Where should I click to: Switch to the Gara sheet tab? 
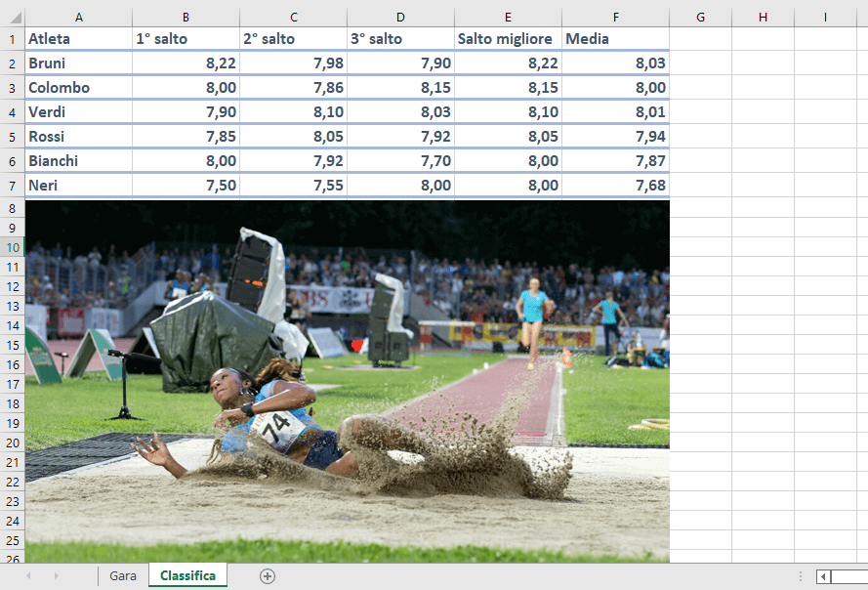[123, 576]
